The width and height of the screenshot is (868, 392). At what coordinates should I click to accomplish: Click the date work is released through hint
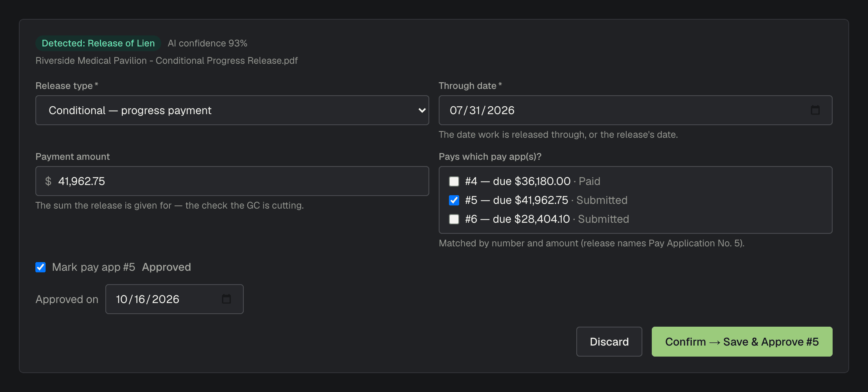click(x=558, y=135)
